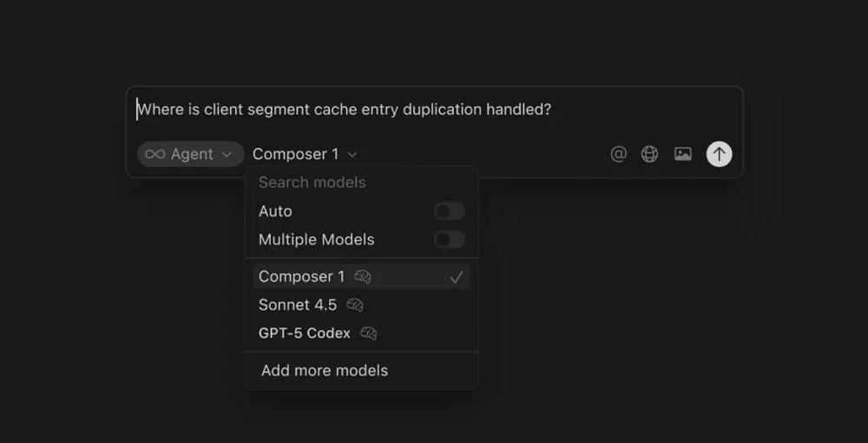Turn on the Multiple Models switch
Viewport: 868px width, 443px height.
(449, 239)
